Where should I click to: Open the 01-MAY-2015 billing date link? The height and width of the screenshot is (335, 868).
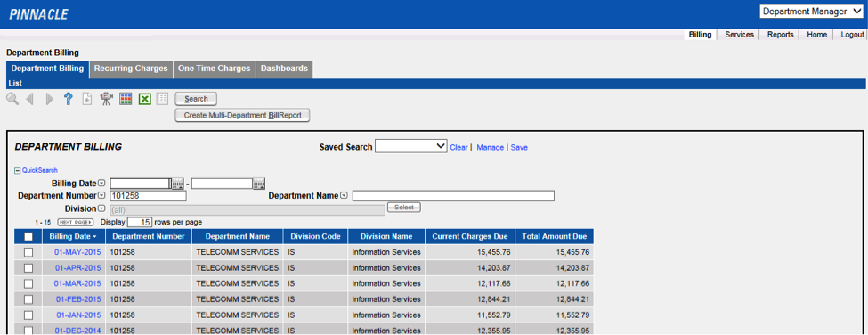[77, 252]
